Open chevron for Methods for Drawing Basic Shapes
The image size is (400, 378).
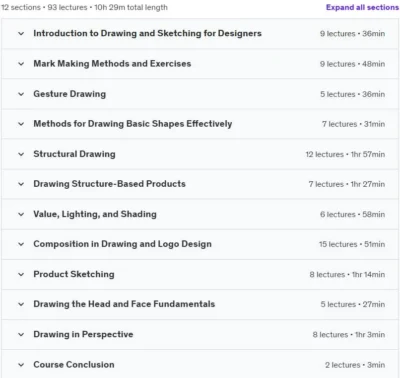[x=21, y=124]
